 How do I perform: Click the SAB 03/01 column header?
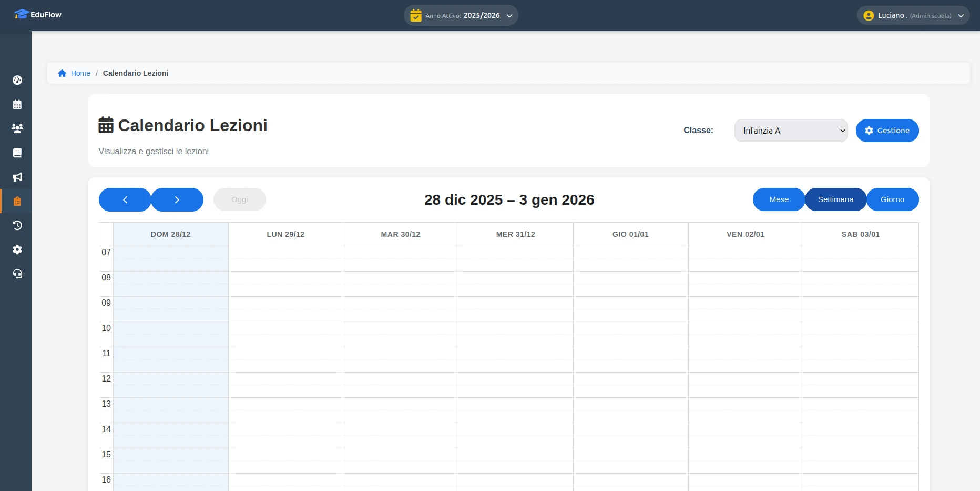pyautogui.click(x=861, y=234)
